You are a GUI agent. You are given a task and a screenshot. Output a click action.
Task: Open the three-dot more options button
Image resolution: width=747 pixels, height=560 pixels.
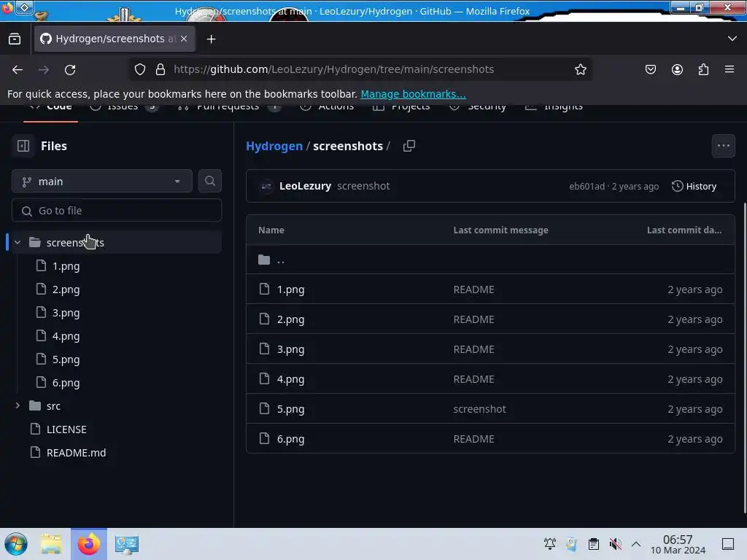(723, 146)
